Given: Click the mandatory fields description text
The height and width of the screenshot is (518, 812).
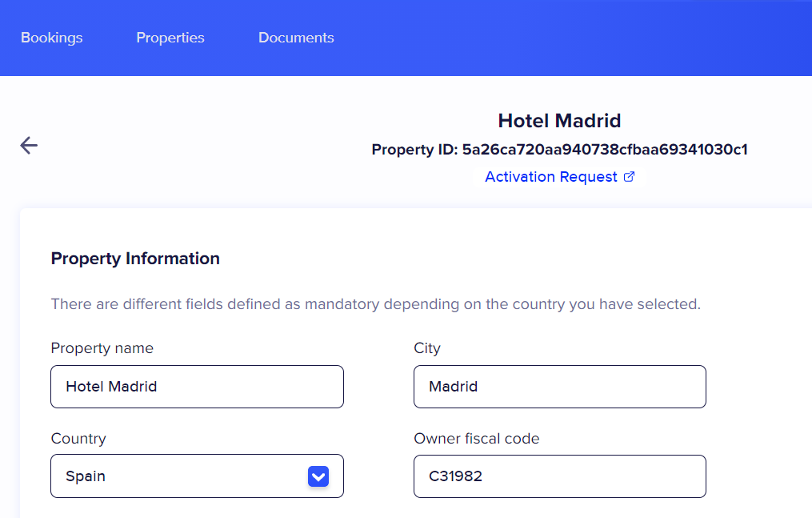Looking at the screenshot, I should click(375, 304).
